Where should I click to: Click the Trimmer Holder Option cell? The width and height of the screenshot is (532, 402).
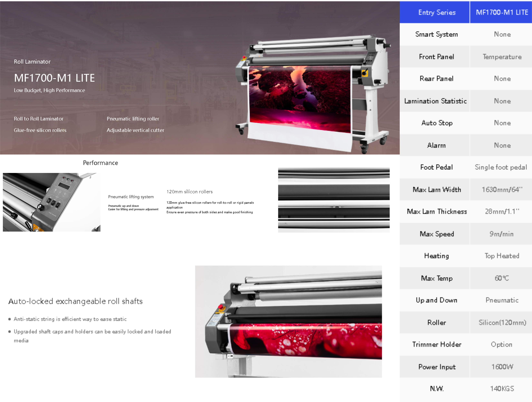click(501, 344)
